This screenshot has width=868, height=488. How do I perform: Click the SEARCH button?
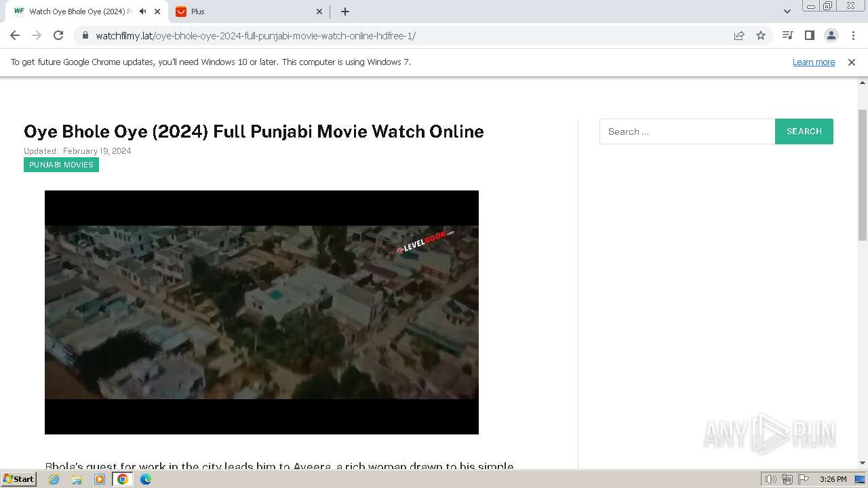(x=804, y=131)
